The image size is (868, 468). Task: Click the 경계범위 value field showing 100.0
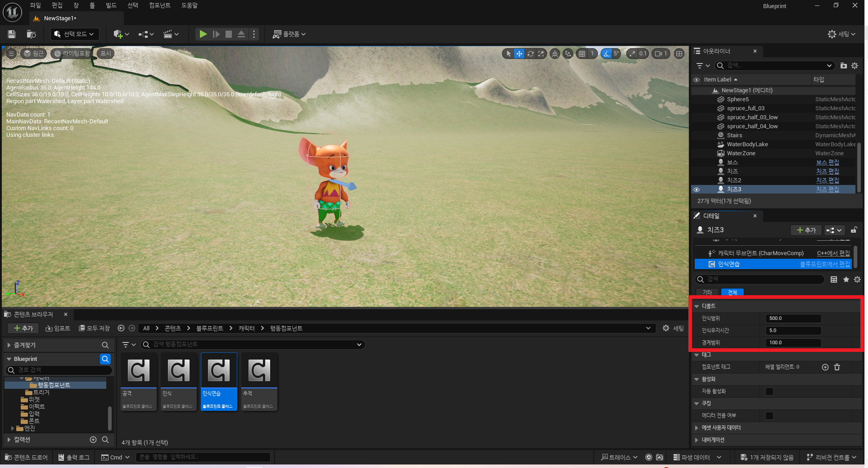(793, 343)
